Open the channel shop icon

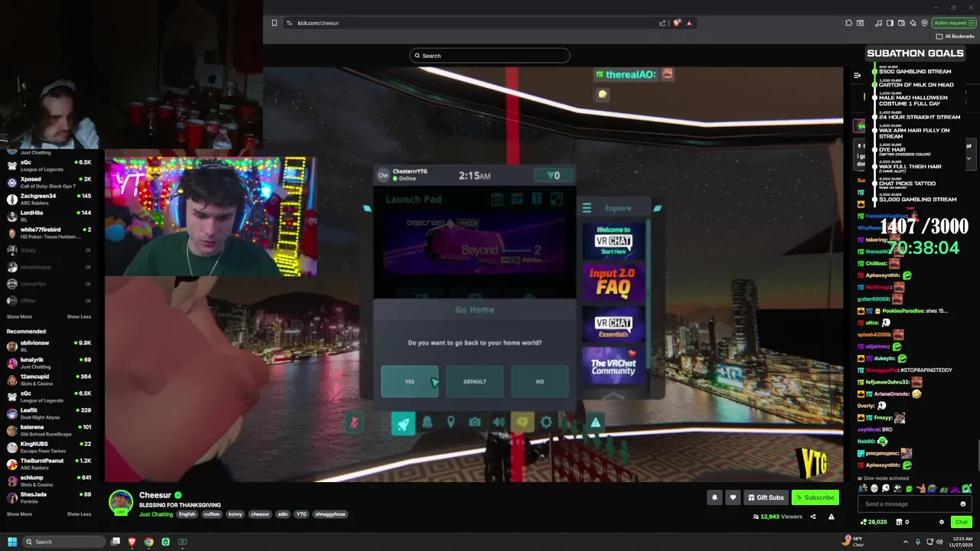click(900, 522)
